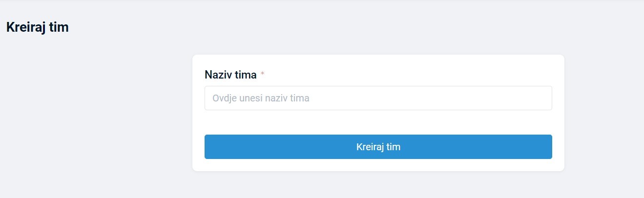Image resolution: width=644 pixels, height=198 pixels.
Task: Activate the field under Naziv tima
Action: coord(378,98)
